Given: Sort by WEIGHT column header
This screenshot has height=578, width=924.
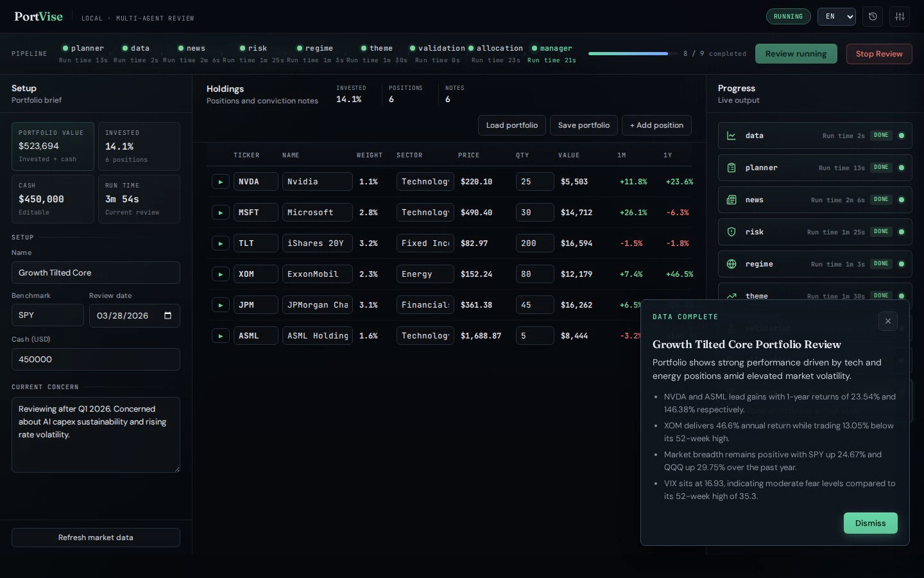Looking at the screenshot, I should tap(370, 155).
